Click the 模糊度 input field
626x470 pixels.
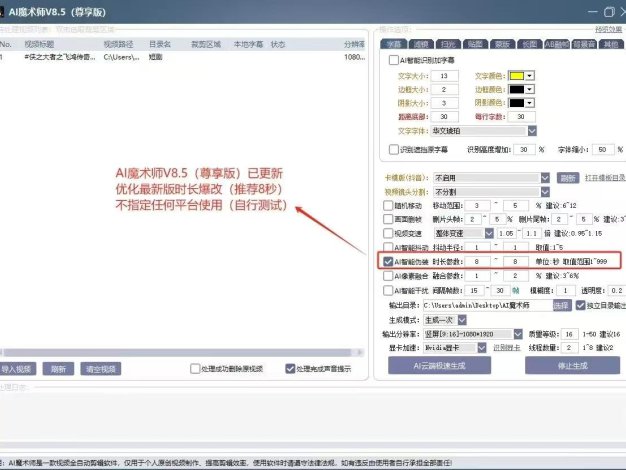pyautogui.click(x=566, y=290)
